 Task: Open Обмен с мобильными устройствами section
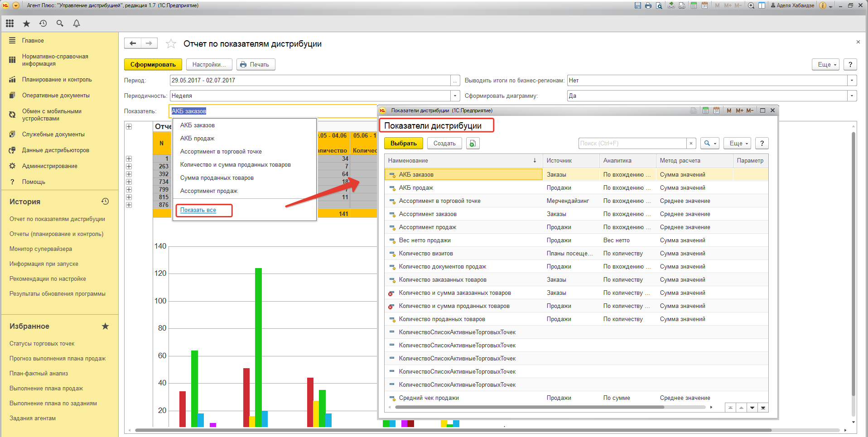pyautogui.click(x=52, y=115)
